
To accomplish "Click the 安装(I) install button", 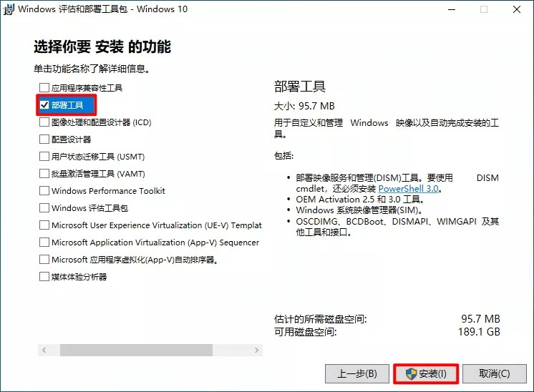I will [x=426, y=373].
